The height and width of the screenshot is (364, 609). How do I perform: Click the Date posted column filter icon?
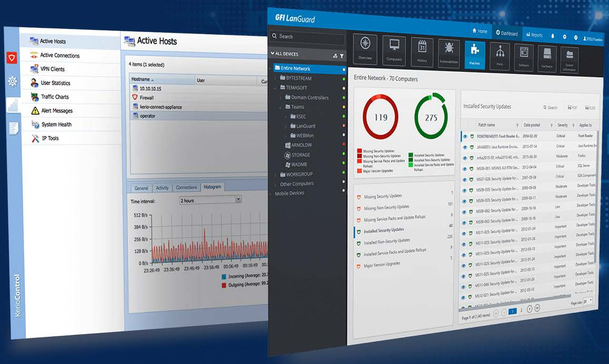[x=552, y=125]
